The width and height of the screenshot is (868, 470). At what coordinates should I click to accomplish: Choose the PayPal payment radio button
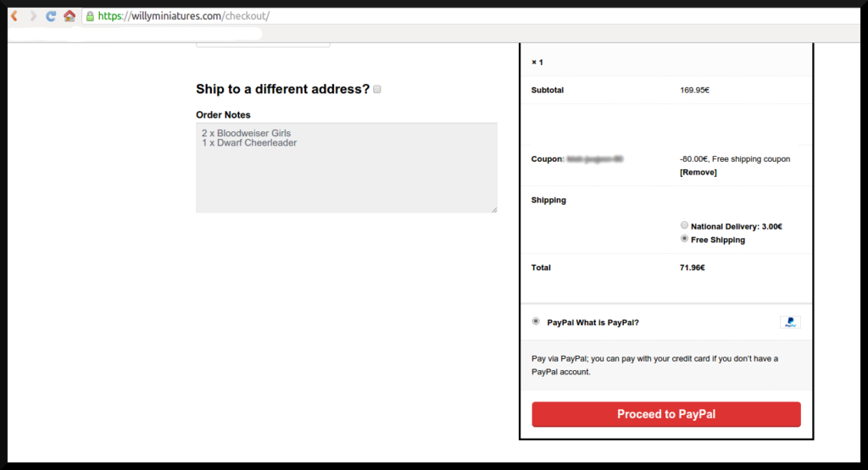tap(535, 321)
